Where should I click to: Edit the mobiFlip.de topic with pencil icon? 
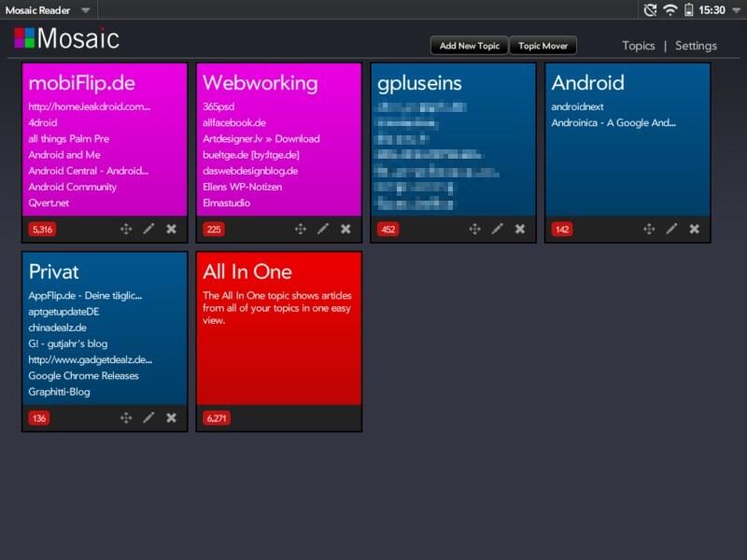pyautogui.click(x=148, y=229)
